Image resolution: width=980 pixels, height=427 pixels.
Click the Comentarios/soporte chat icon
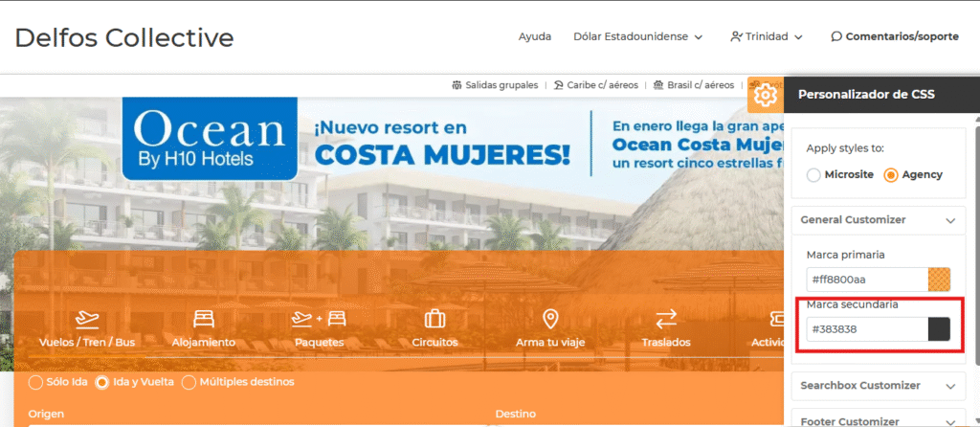836,37
